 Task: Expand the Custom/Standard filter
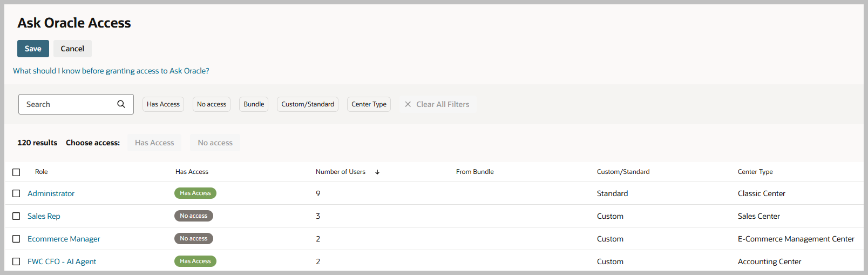[x=308, y=104]
